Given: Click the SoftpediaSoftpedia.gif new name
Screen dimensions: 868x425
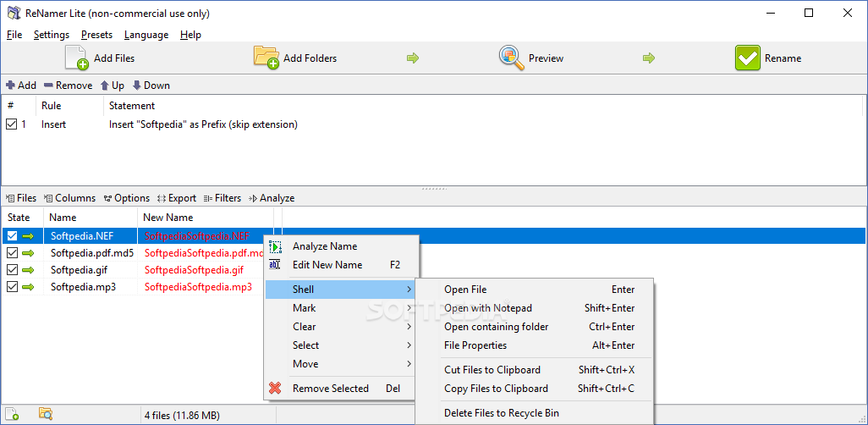Looking at the screenshot, I should click(x=194, y=270).
